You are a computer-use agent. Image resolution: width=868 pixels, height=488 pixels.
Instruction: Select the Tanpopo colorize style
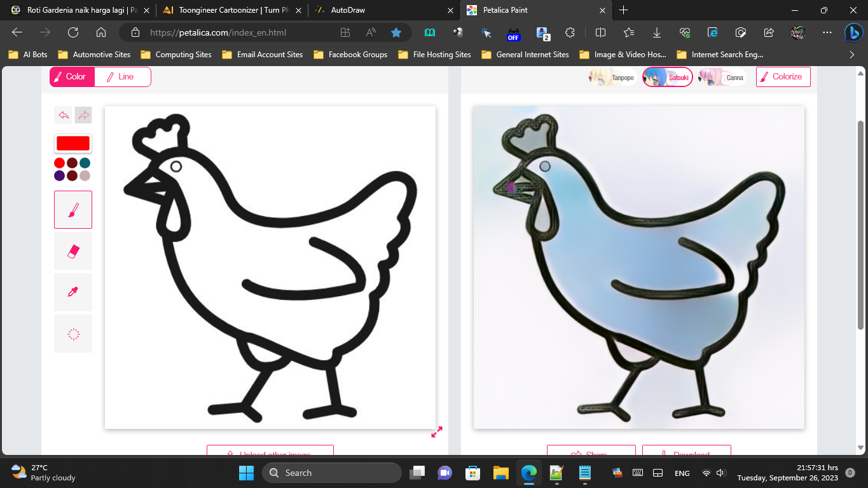click(x=612, y=78)
